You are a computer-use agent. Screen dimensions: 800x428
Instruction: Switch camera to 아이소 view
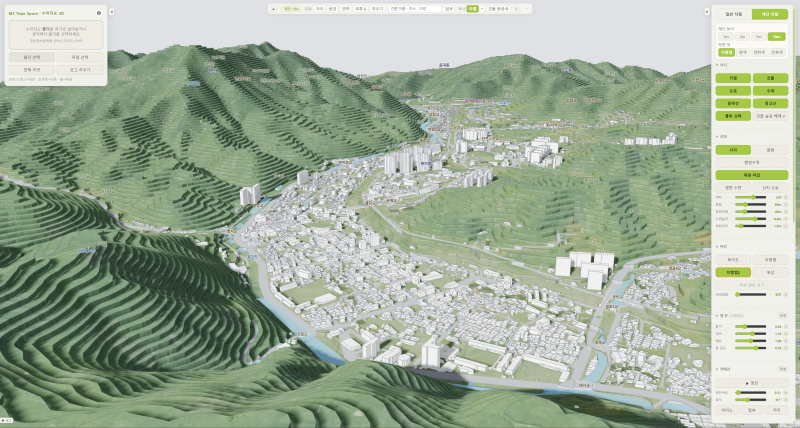[x=727, y=410]
